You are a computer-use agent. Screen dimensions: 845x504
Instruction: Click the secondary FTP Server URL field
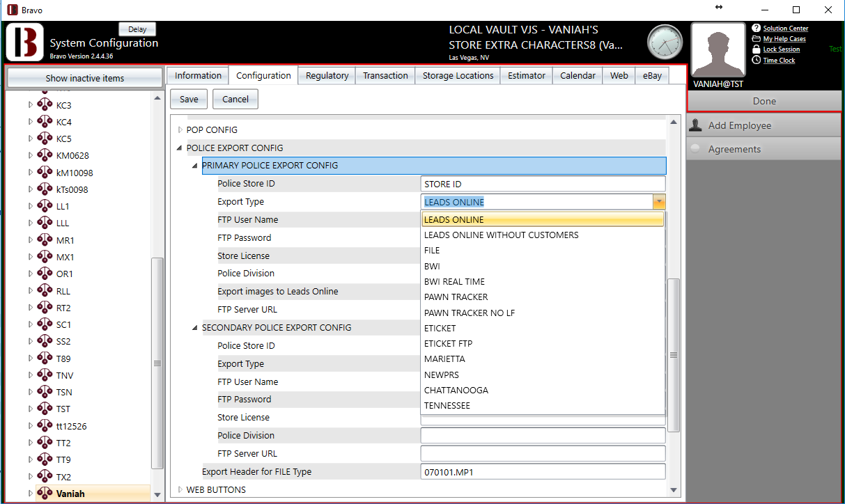pos(543,453)
